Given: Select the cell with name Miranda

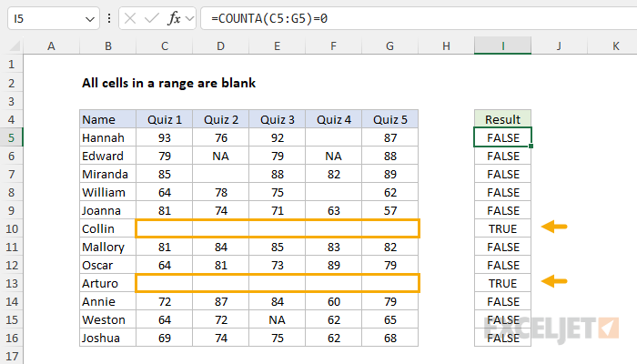Looking at the screenshot, I should coord(108,174).
